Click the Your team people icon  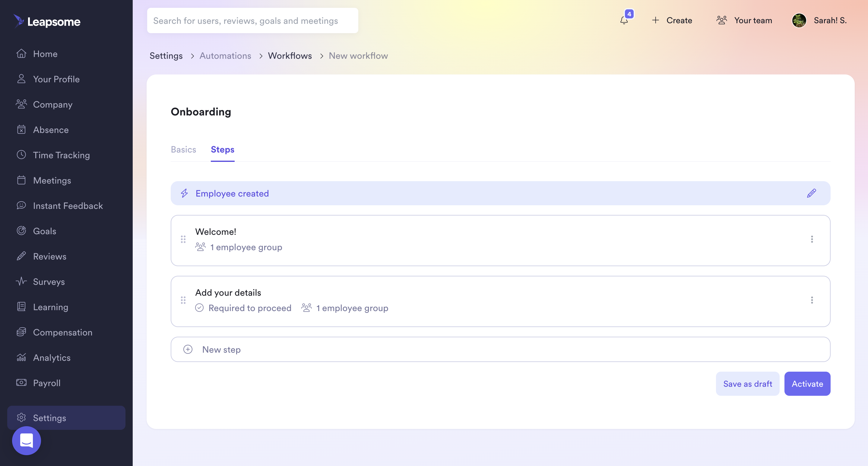(x=722, y=20)
